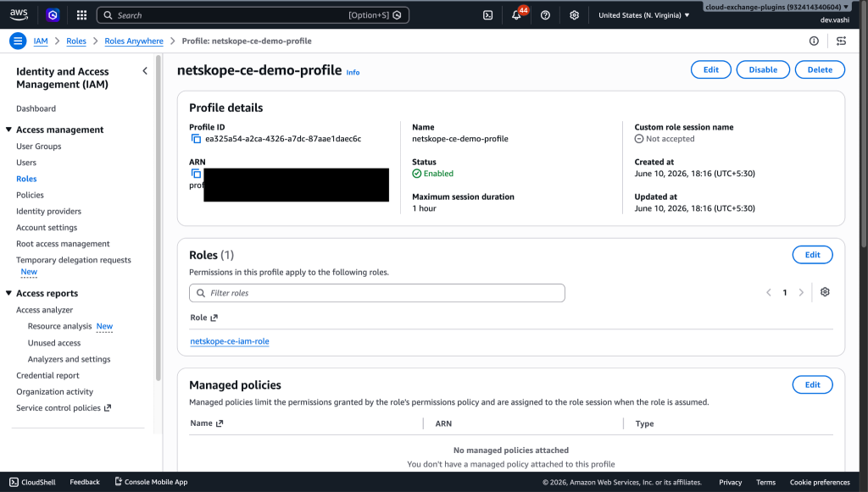Open the Privacy footer link
This screenshot has width=868, height=492.
pos(730,482)
